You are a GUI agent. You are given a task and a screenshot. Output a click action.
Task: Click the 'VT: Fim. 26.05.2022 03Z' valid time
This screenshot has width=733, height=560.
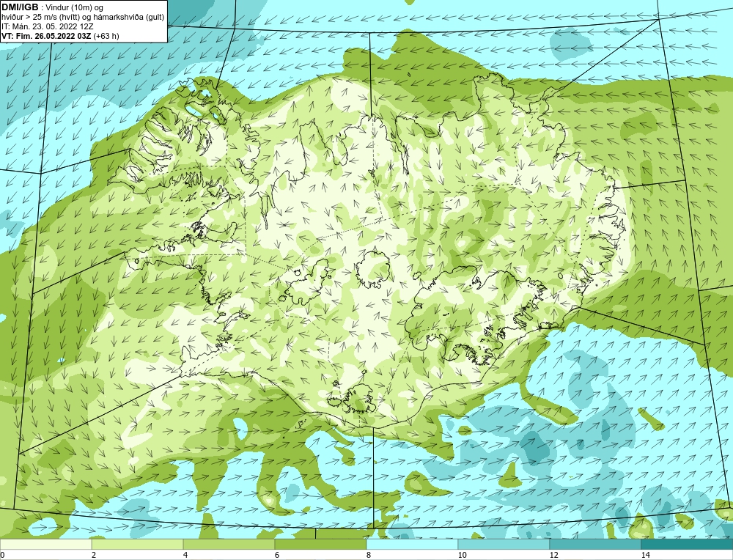[46, 36]
